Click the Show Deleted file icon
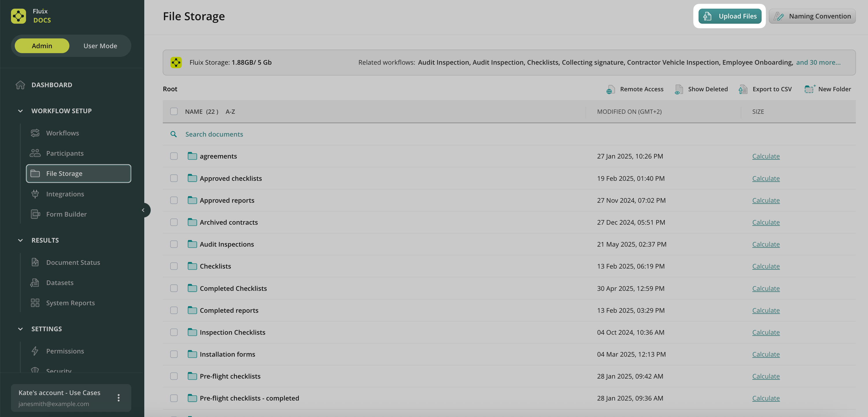Image resolution: width=868 pixels, height=417 pixels. tap(679, 90)
